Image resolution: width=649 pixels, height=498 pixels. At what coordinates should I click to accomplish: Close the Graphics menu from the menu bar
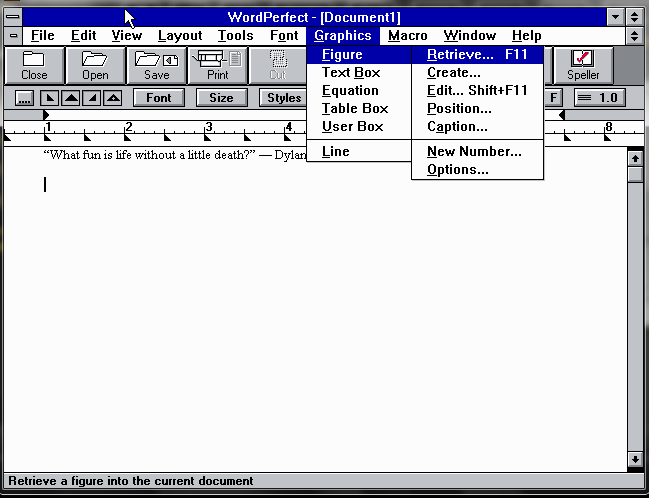[343, 36]
